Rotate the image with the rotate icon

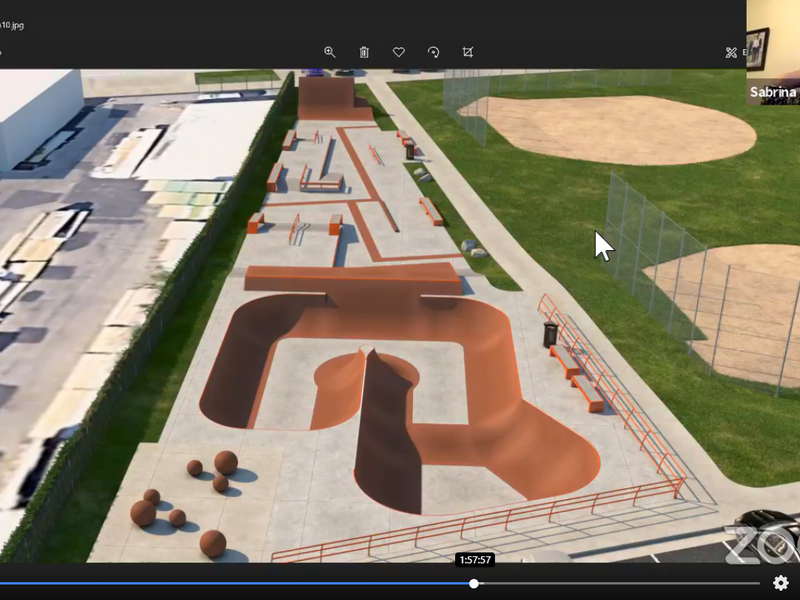coord(433,52)
